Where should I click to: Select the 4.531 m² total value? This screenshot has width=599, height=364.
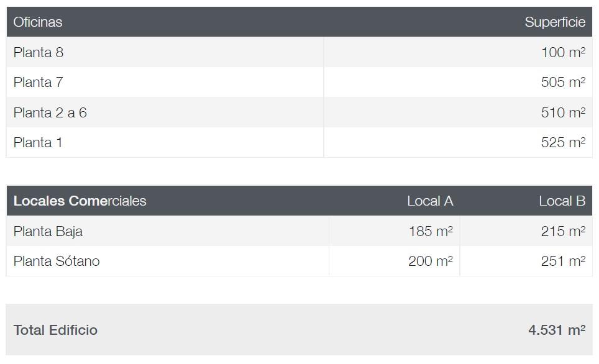(557, 330)
